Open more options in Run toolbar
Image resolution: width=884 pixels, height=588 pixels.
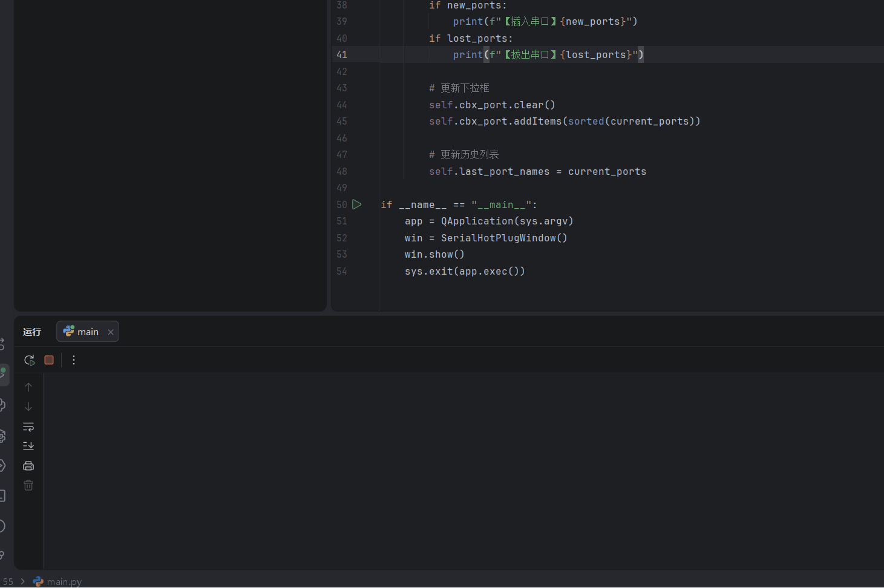click(x=74, y=360)
